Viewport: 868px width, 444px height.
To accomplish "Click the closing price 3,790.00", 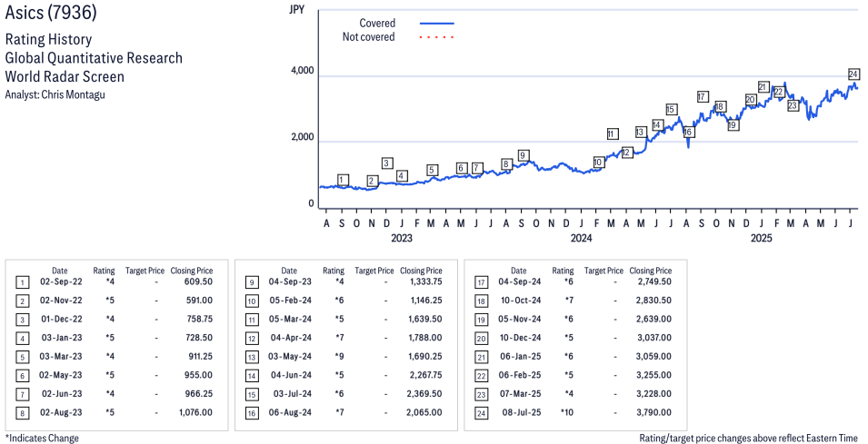I will [x=653, y=412].
